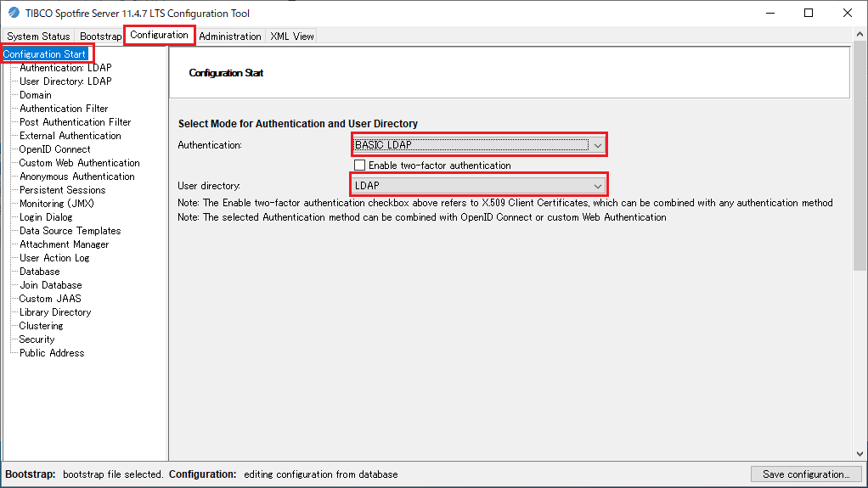Click the scroll up arrow of right scrollbar
The image size is (868, 488).
click(x=860, y=34)
